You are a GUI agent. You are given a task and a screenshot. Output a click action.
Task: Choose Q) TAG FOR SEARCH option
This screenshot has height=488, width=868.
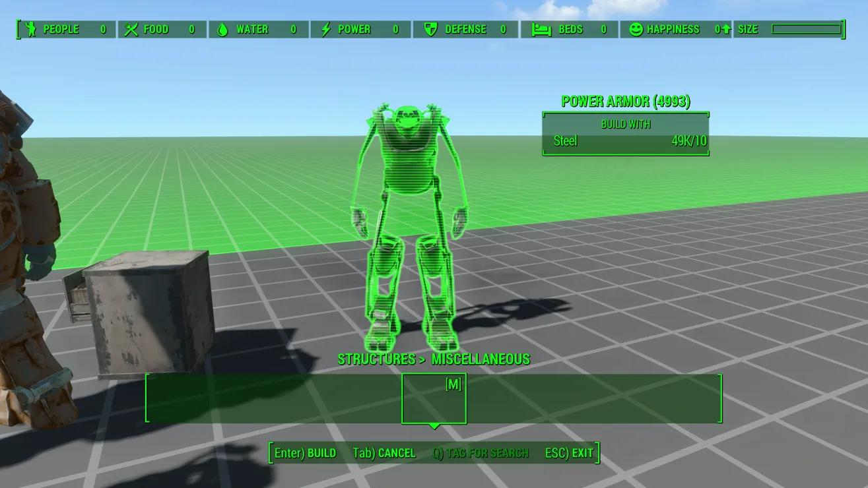[481, 453]
